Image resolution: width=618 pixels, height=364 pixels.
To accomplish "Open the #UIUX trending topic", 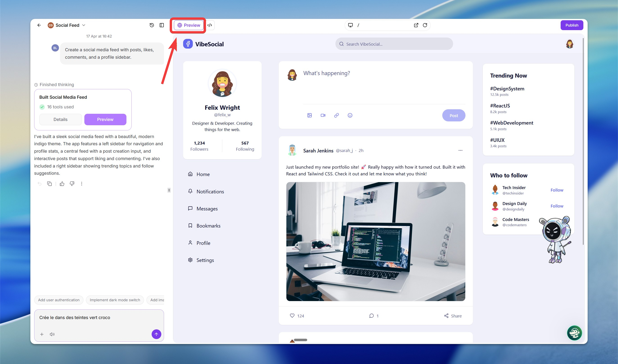I will click(497, 140).
